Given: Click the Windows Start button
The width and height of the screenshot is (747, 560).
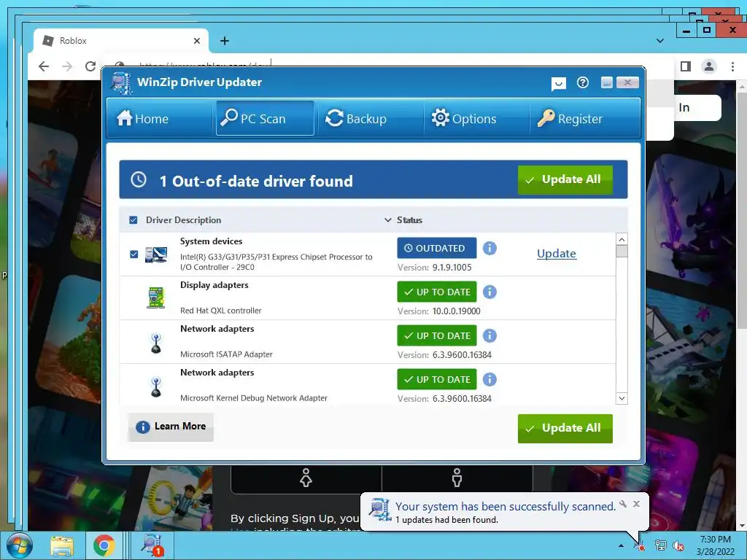Looking at the screenshot, I should point(20,545).
